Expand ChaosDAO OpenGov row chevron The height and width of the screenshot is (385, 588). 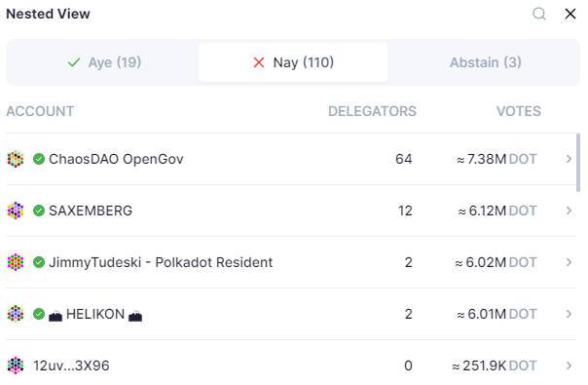tap(569, 159)
